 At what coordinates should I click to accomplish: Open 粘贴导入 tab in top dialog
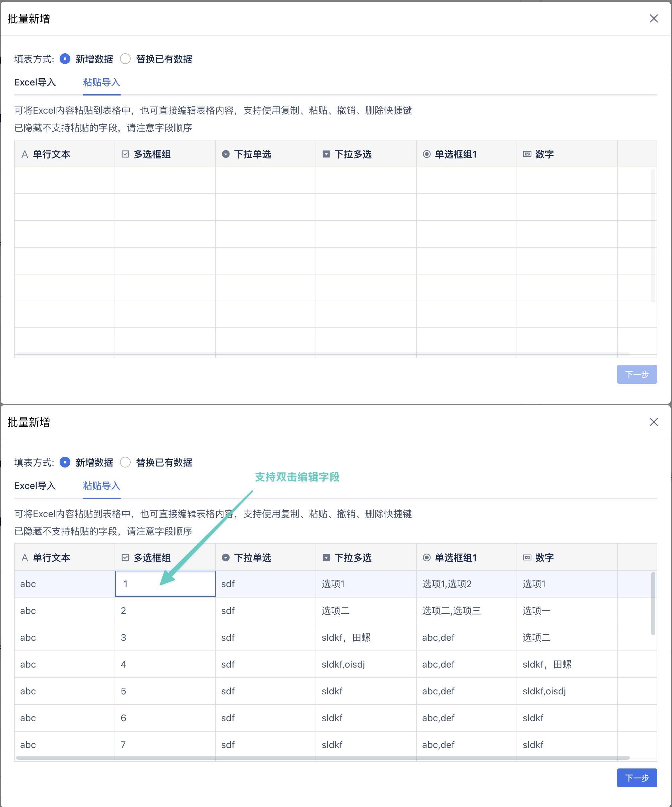coord(102,82)
